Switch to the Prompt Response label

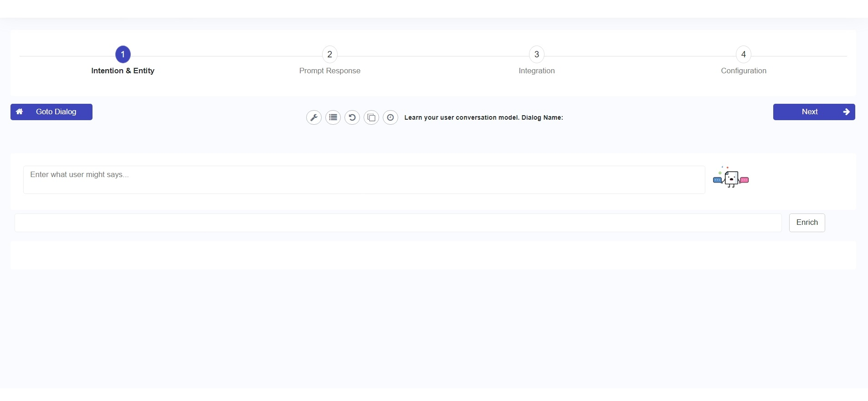tap(329, 71)
